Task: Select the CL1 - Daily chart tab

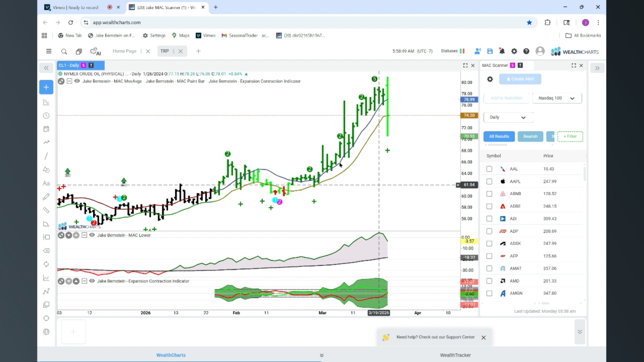Action: point(69,65)
